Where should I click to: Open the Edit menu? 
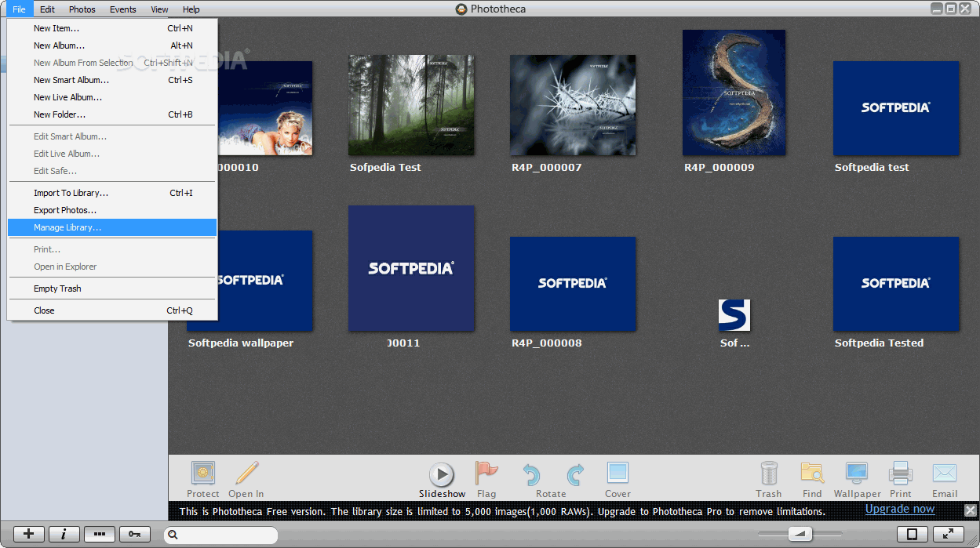47,9
